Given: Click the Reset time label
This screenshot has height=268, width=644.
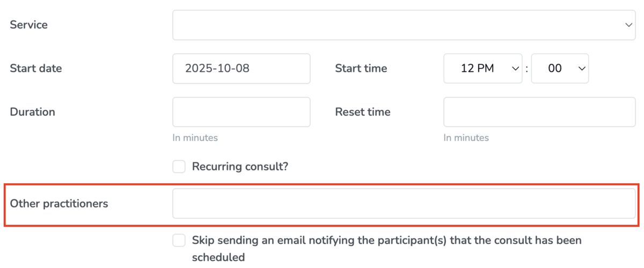Looking at the screenshot, I should (362, 112).
